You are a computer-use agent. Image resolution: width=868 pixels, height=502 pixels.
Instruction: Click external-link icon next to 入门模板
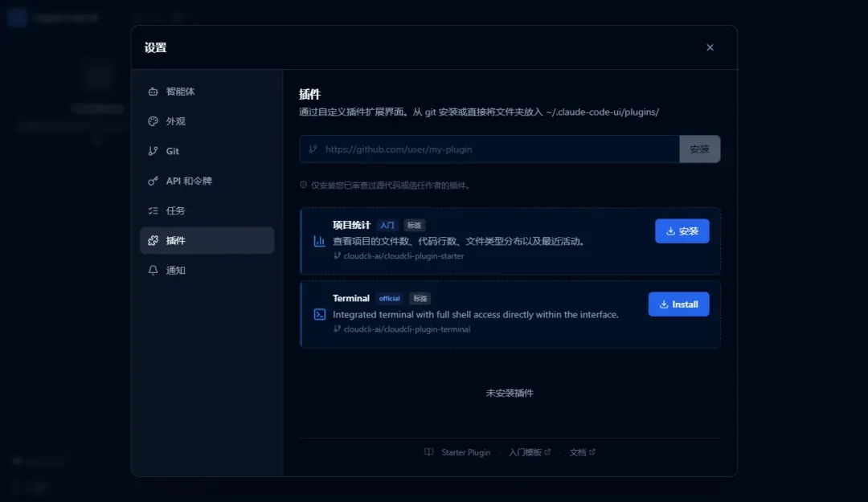point(547,451)
